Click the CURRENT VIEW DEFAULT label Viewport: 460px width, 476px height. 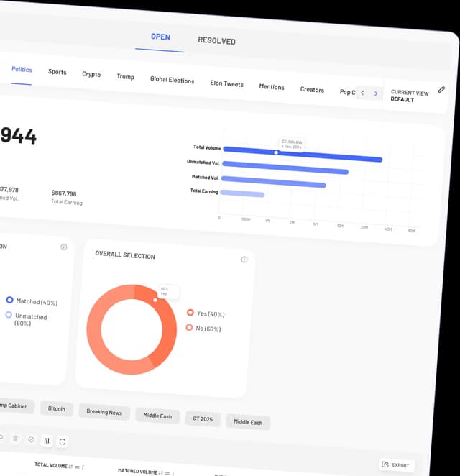pos(409,96)
